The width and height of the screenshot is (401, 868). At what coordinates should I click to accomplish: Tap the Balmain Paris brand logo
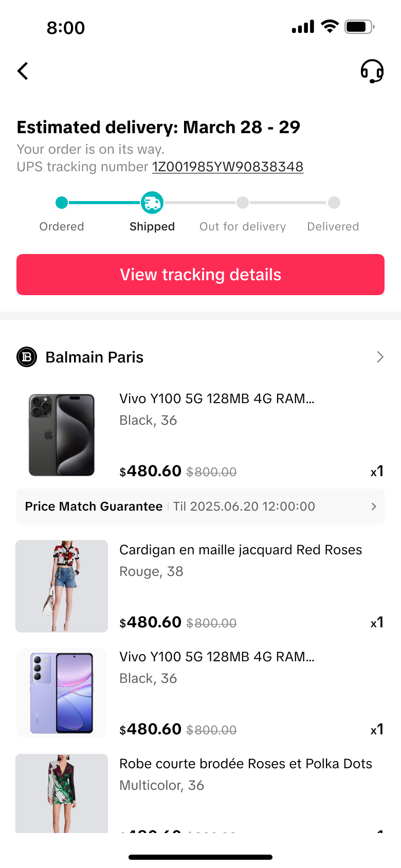[27, 357]
